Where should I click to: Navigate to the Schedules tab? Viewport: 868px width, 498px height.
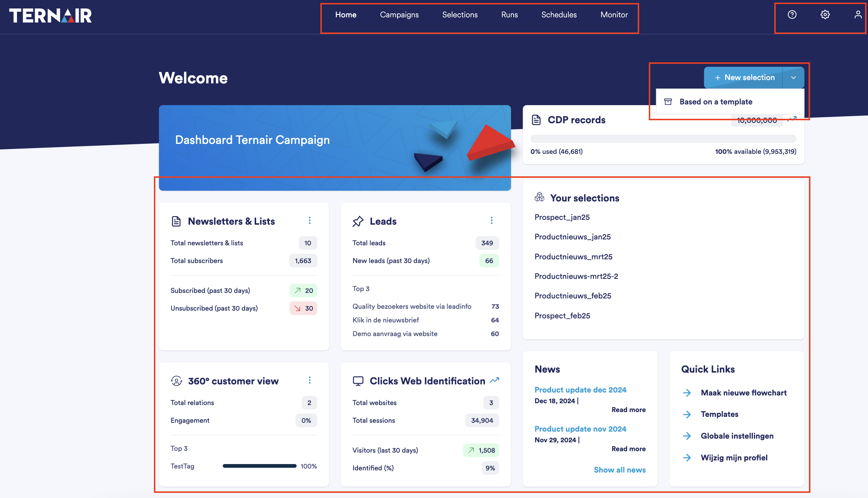559,15
